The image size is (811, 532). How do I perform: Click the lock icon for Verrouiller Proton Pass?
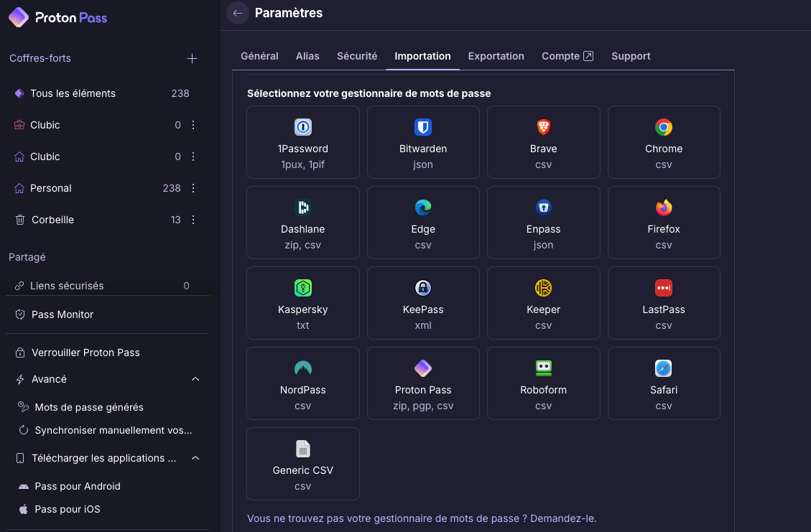point(20,353)
